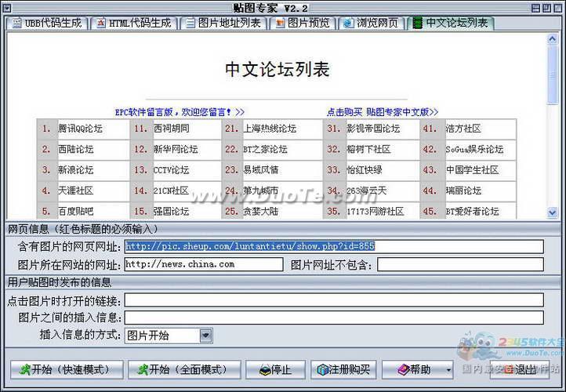
Task: Open 新华网论坛 forum entry
Action: [176, 149]
